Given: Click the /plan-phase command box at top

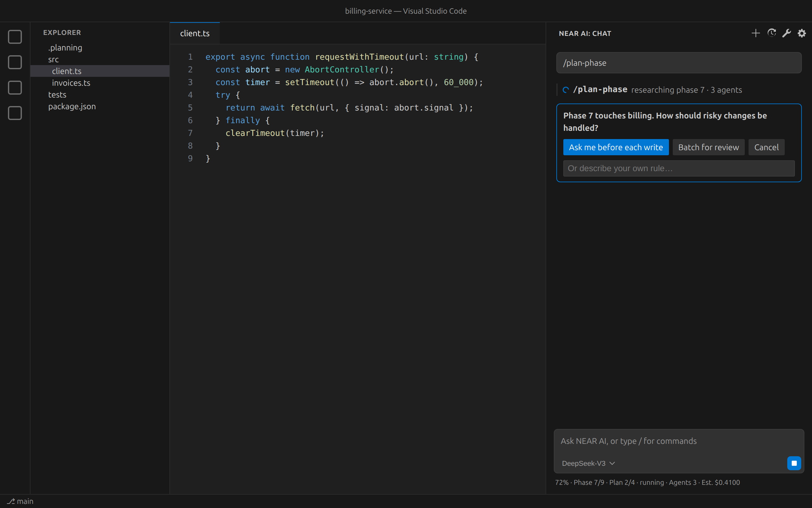Looking at the screenshot, I should click(x=679, y=63).
